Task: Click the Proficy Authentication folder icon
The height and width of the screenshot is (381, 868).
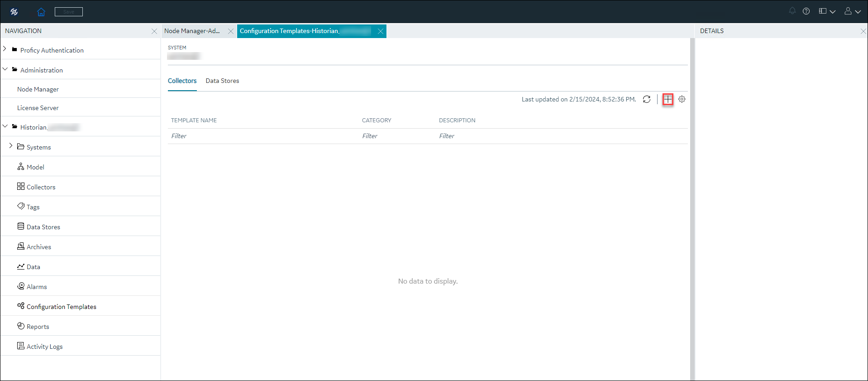Action: [x=14, y=49]
